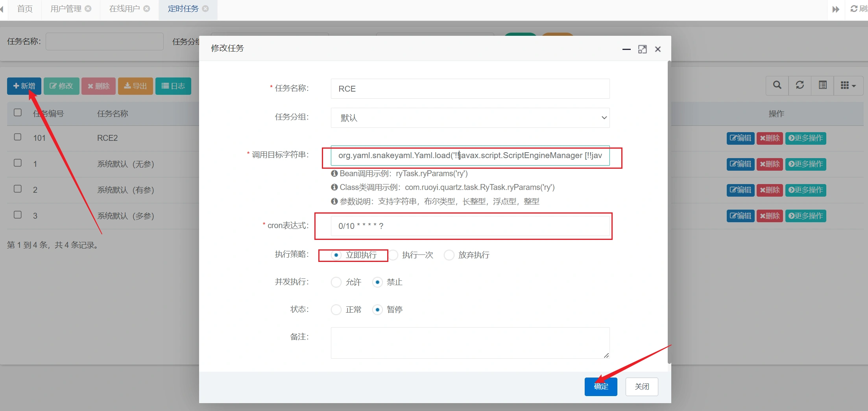868x411 pixels.
Task: Open 更多操作 menu for RCE2 row
Action: point(805,138)
